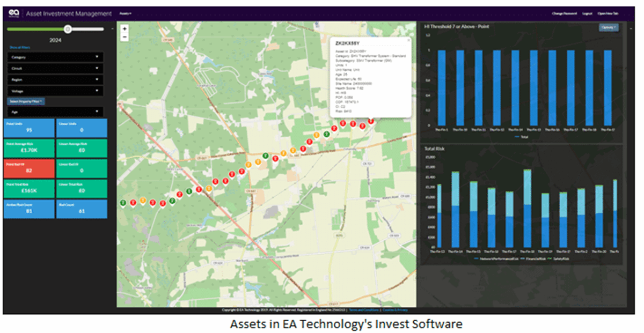Click the Linear Red HI tile
644x333 pixels.
tap(82, 168)
